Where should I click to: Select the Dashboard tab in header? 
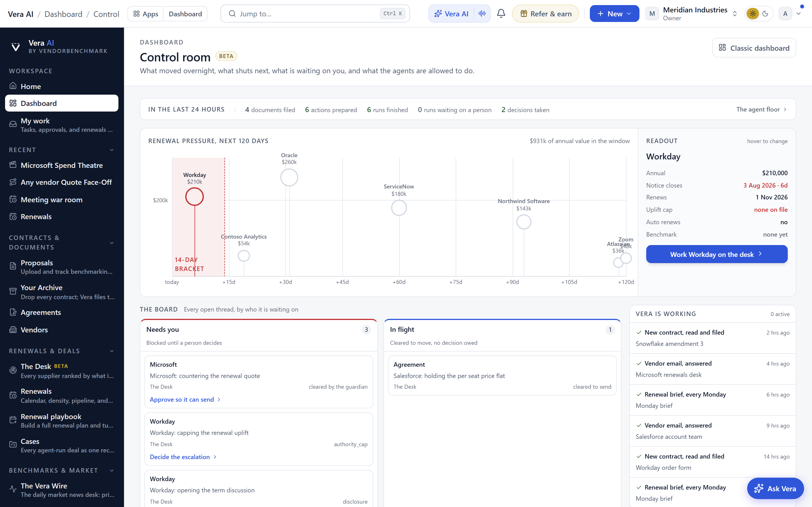[185, 14]
